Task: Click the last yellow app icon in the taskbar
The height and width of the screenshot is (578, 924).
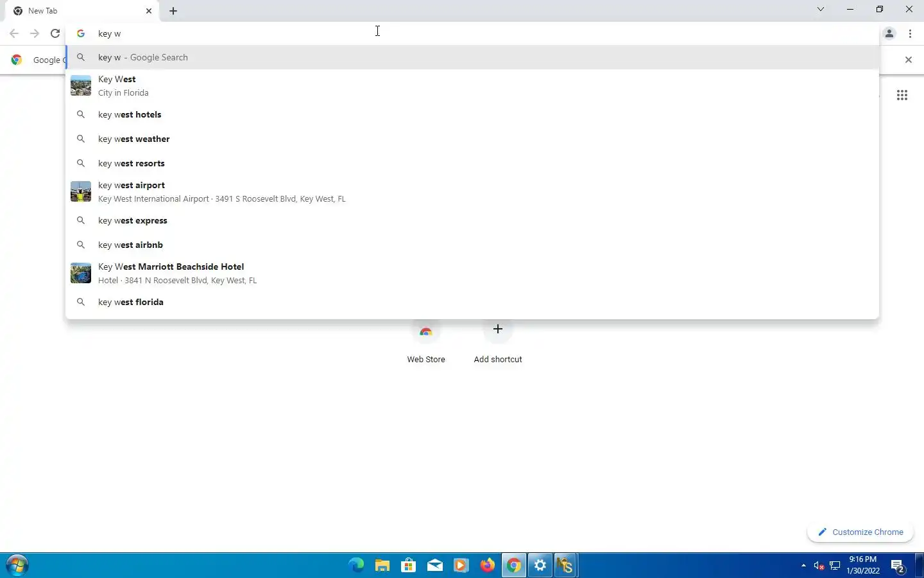Action: (x=565, y=565)
